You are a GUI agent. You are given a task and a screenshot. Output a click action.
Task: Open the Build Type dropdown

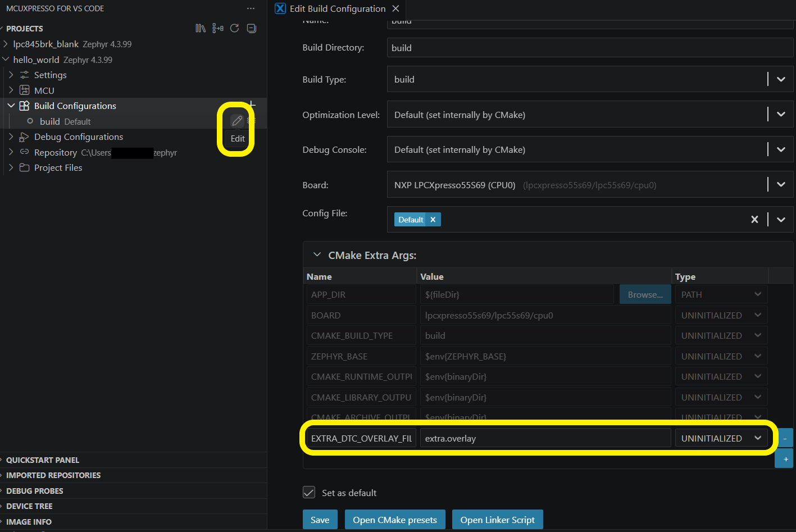(781, 79)
